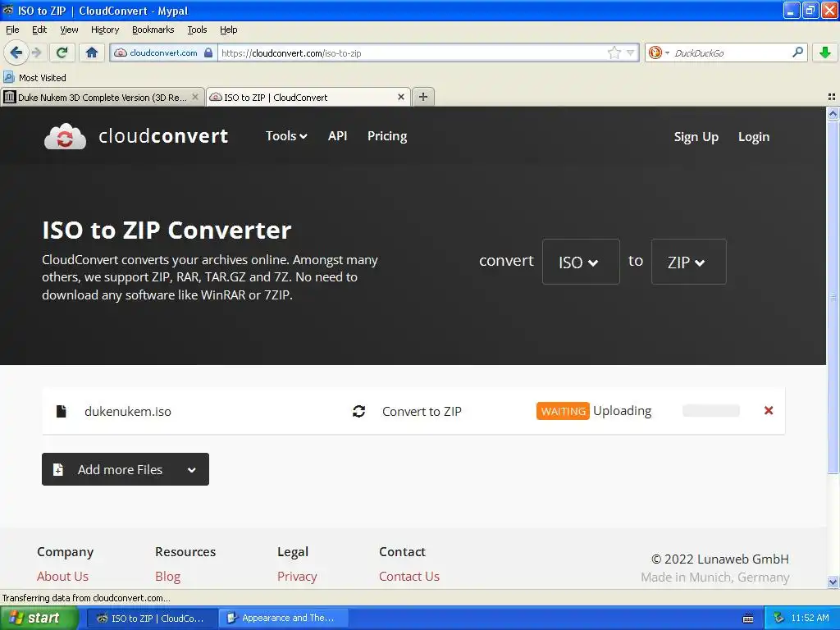
Task: Open the View menu
Action: [x=69, y=30]
